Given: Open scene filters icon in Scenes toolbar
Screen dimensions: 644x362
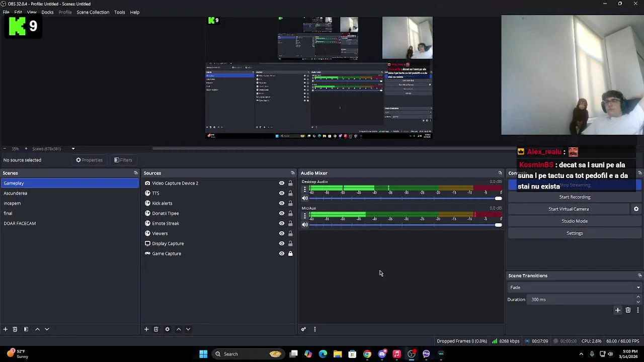Looking at the screenshot, I should click(26, 329).
